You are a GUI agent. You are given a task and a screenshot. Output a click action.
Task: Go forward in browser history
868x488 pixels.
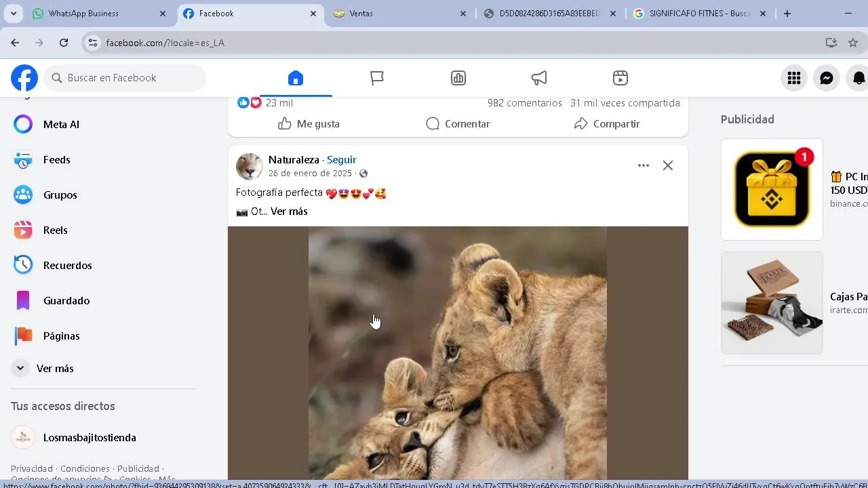point(39,43)
